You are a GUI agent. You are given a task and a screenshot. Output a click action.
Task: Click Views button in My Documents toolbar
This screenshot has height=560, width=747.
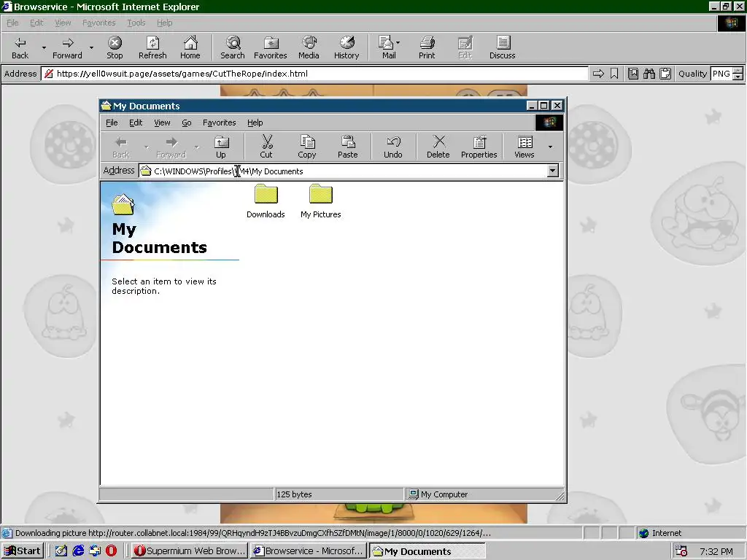click(524, 147)
